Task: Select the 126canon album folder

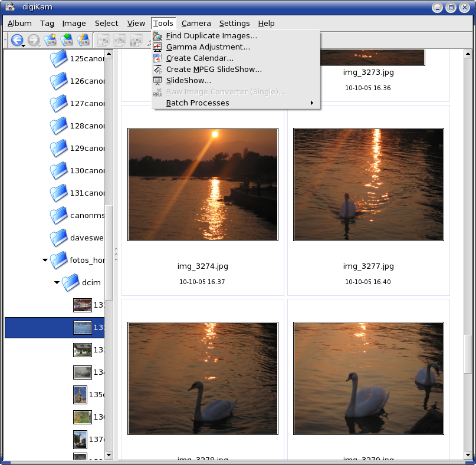Action: point(77,81)
